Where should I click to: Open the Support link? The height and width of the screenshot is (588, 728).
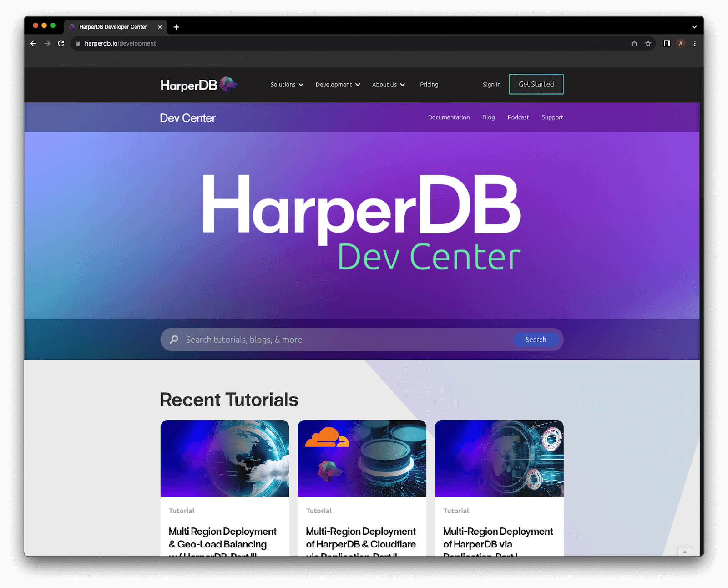[x=552, y=117]
